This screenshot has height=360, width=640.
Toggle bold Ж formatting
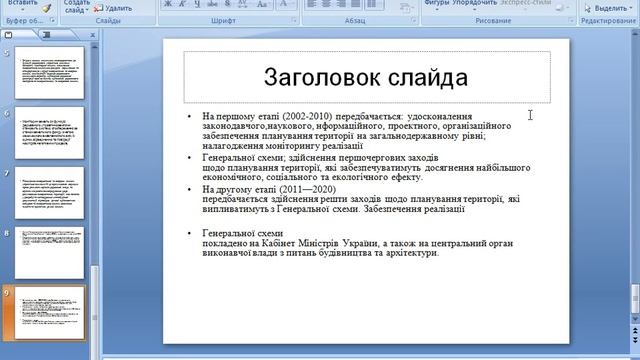coord(168,4)
